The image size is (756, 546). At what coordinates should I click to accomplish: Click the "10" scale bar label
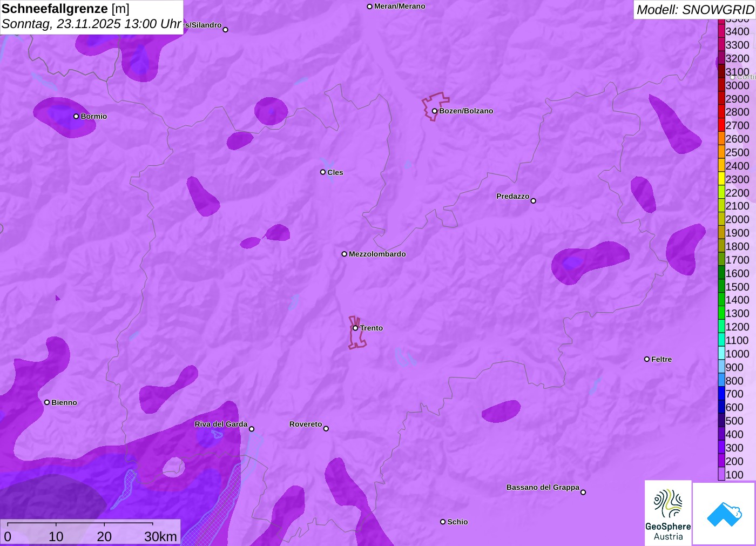point(56,536)
